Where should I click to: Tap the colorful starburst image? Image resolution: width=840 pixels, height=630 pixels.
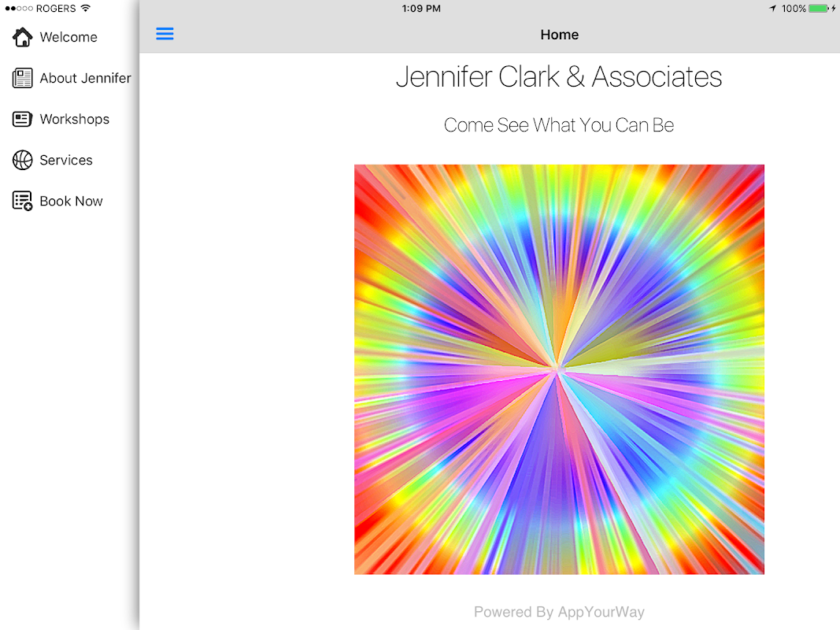[559, 369]
